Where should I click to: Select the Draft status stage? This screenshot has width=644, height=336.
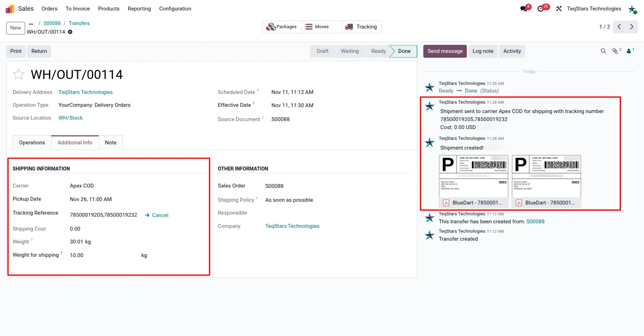pyautogui.click(x=322, y=51)
